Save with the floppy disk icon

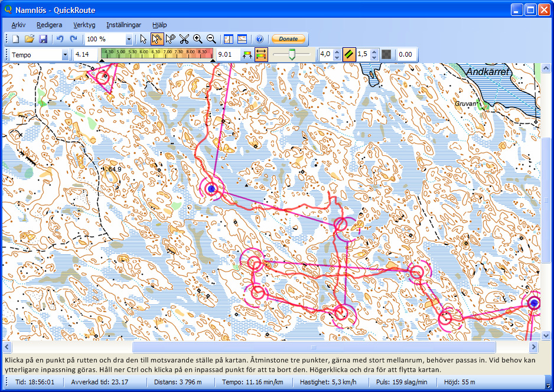(x=43, y=39)
